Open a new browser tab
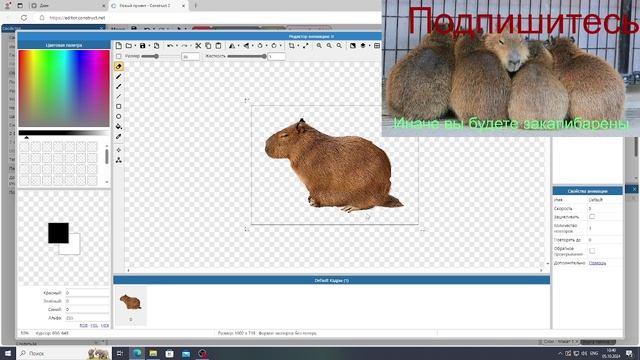This screenshot has width=640, height=360. (195, 6)
